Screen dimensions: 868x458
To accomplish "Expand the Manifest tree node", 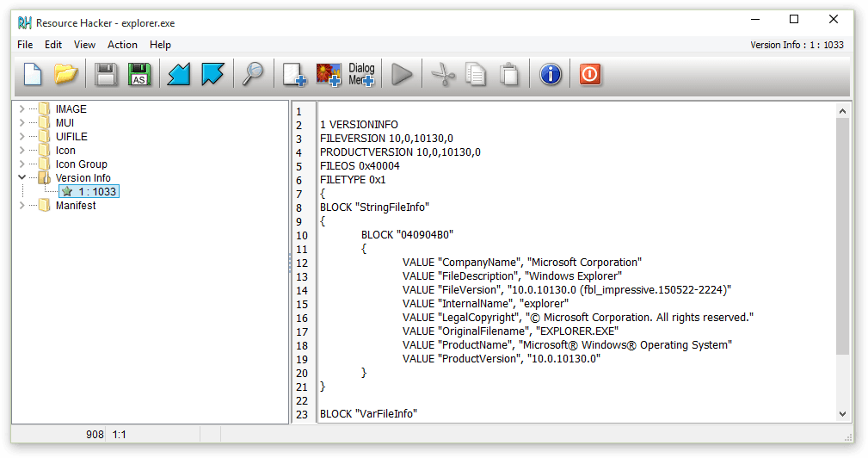I will 22,206.
